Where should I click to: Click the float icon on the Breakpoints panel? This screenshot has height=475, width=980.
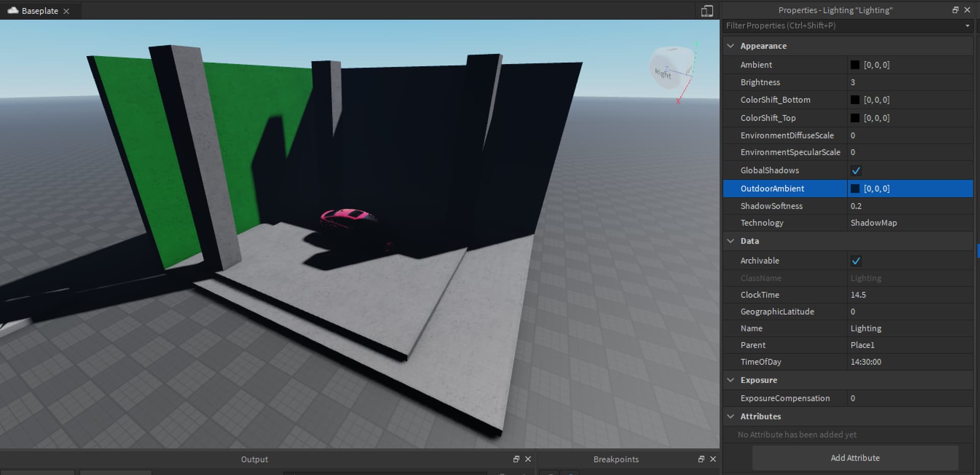pyautogui.click(x=701, y=459)
